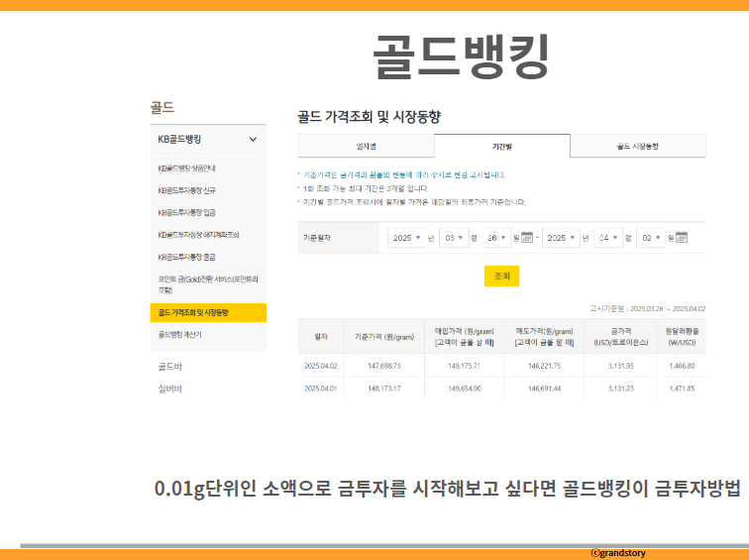Open the end date calendar picker icon
The height and width of the screenshot is (560, 749).
pos(682,238)
